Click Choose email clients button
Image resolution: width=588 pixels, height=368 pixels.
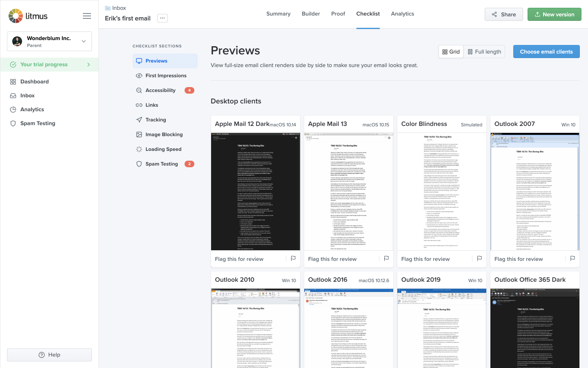546,52
